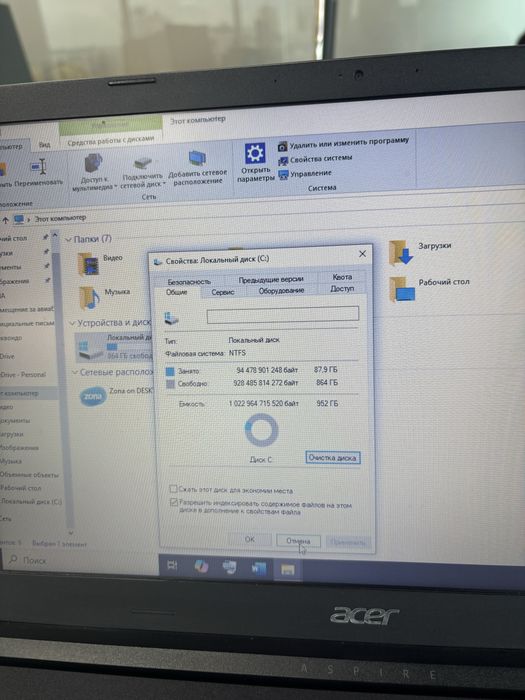
Task: Collapse the Network locations group
Action: [x=75, y=372]
